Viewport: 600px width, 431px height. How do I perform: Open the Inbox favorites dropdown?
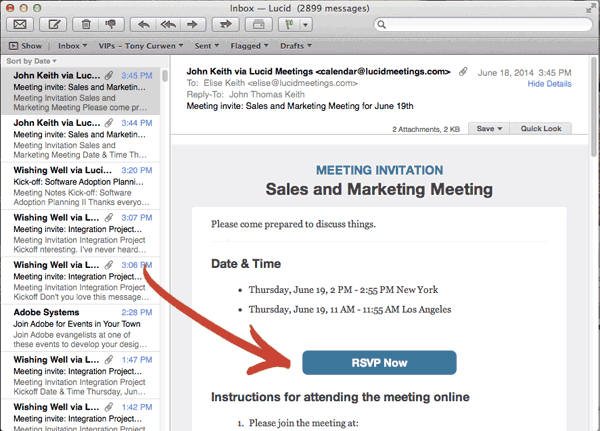coord(72,46)
